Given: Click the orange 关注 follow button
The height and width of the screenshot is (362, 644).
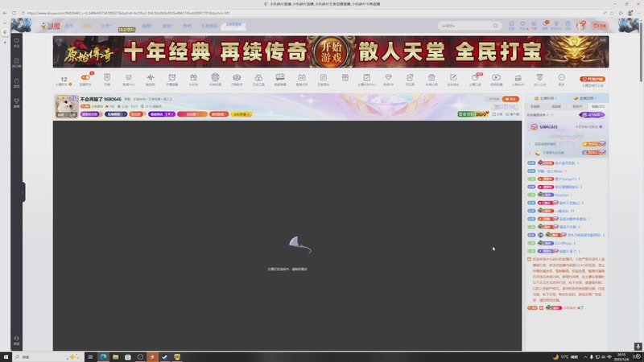Looking at the screenshot, I should (510, 99).
